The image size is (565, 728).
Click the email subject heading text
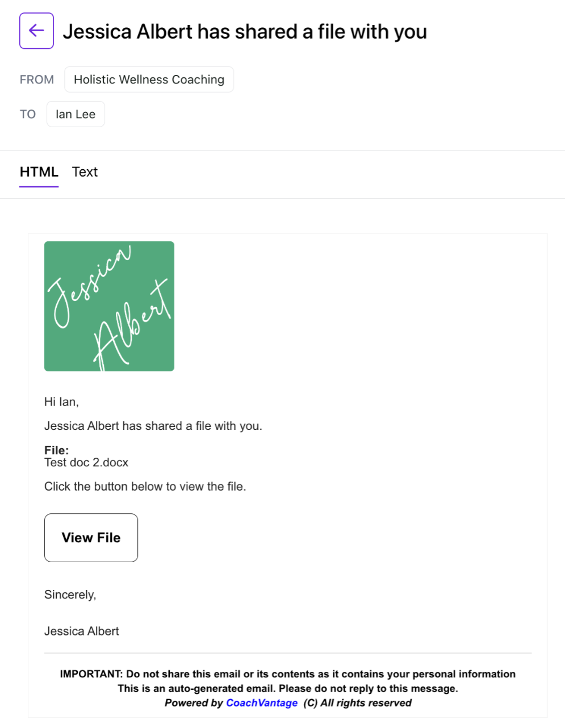click(x=245, y=32)
